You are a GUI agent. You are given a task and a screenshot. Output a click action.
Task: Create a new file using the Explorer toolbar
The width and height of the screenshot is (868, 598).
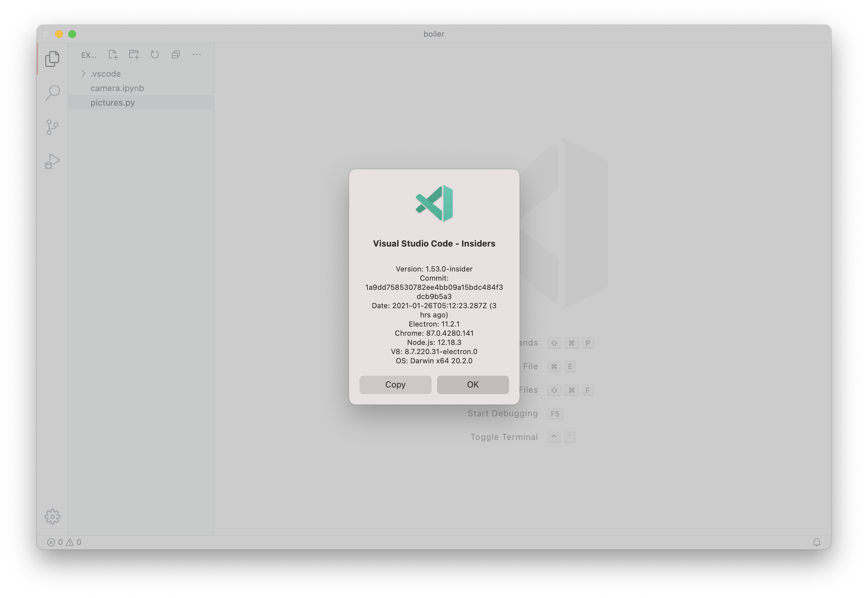pos(113,54)
